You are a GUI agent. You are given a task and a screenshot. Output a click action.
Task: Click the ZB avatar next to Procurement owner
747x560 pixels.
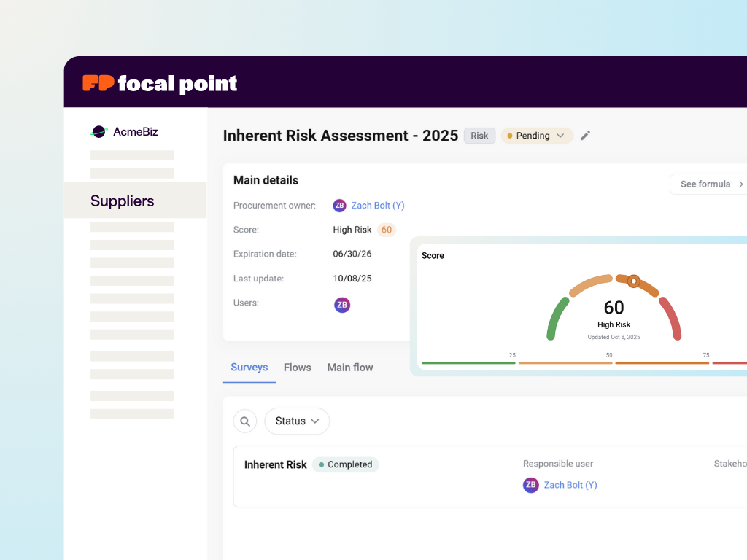pos(340,206)
